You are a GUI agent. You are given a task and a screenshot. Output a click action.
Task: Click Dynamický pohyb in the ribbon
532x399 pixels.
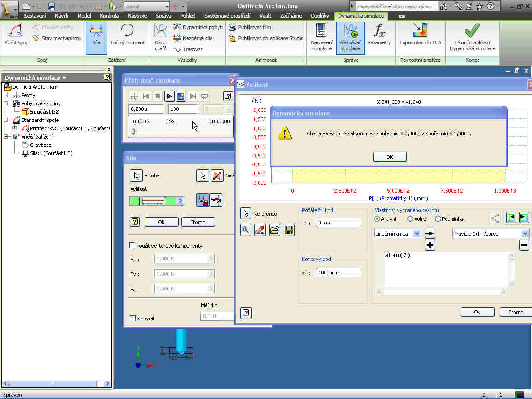(198, 27)
